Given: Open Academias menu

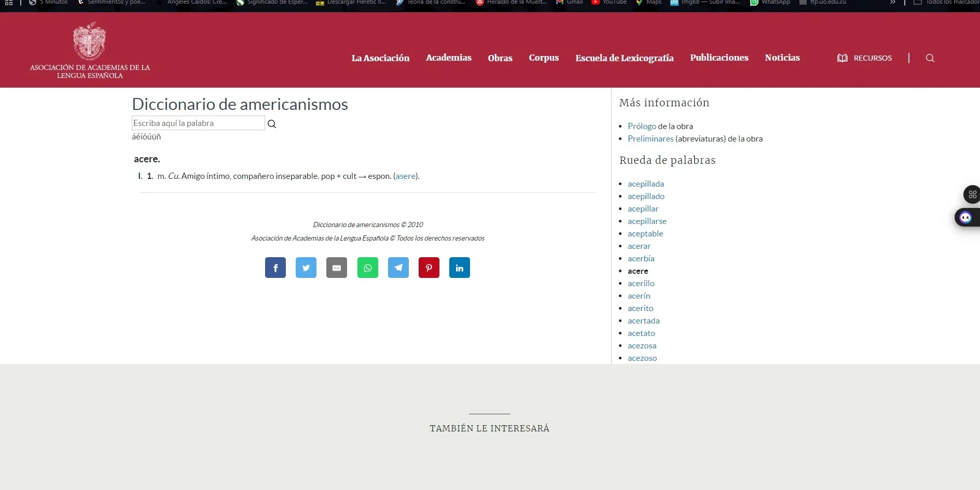Looking at the screenshot, I should coord(449,58).
